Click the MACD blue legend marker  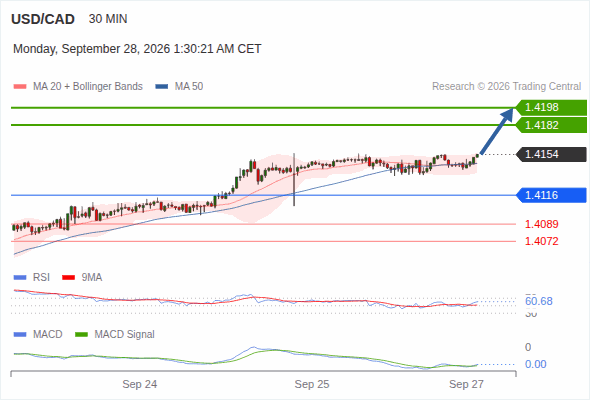click(x=20, y=335)
